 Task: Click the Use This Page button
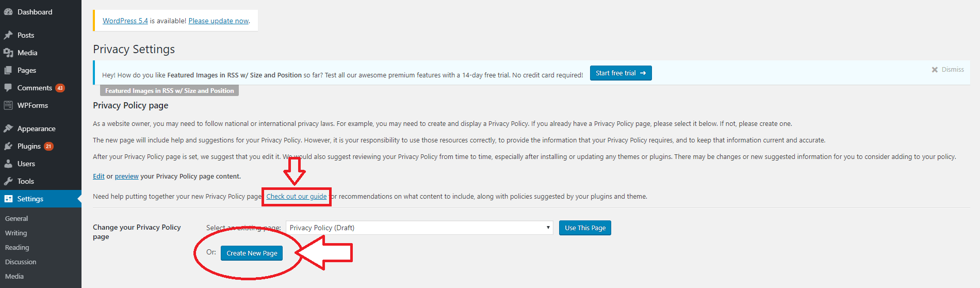(x=585, y=228)
